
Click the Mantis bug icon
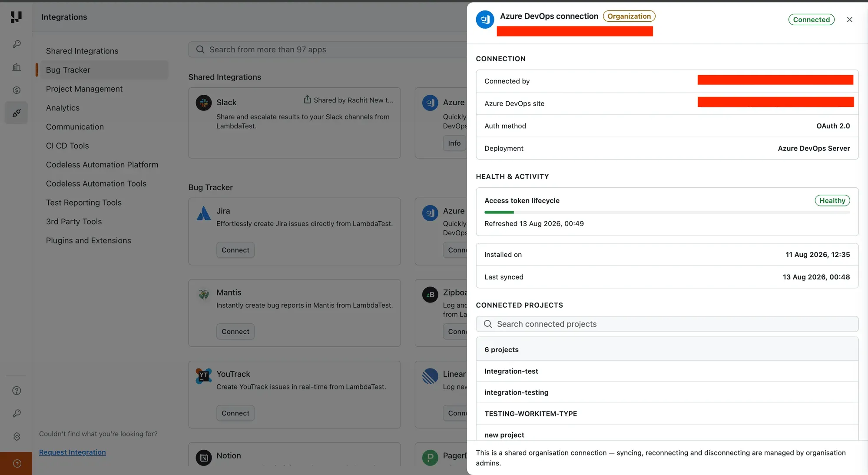click(203, 294)
